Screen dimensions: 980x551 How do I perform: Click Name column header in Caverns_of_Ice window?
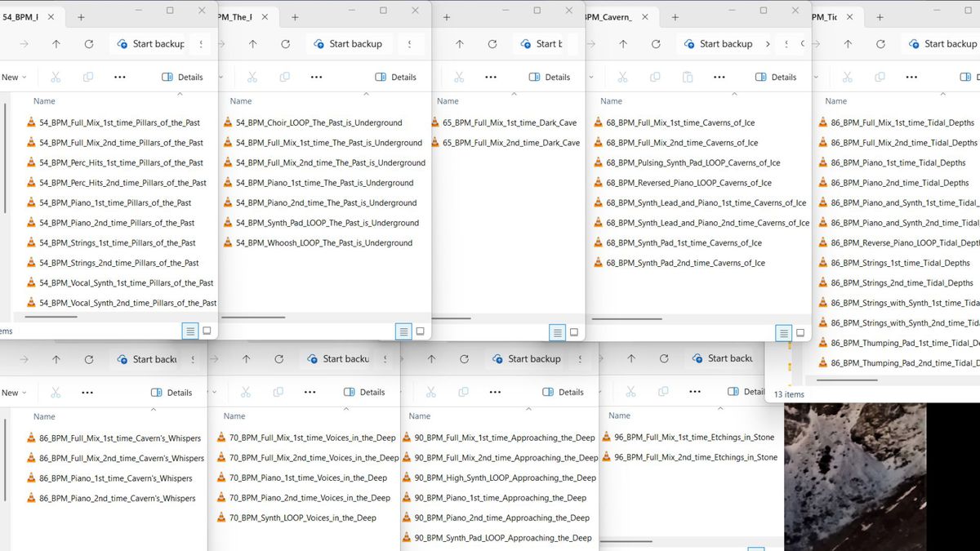[611, 101]
